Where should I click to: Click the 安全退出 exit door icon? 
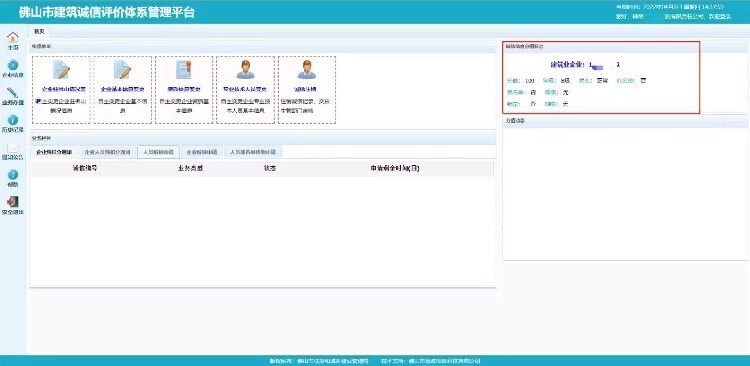pyautogui.click(x=13, y=202)
